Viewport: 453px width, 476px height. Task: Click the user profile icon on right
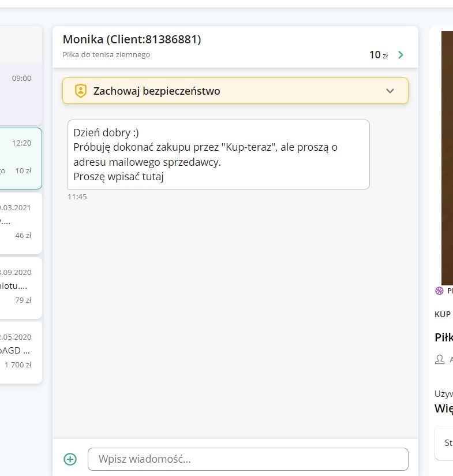click(x=440, y=359)
